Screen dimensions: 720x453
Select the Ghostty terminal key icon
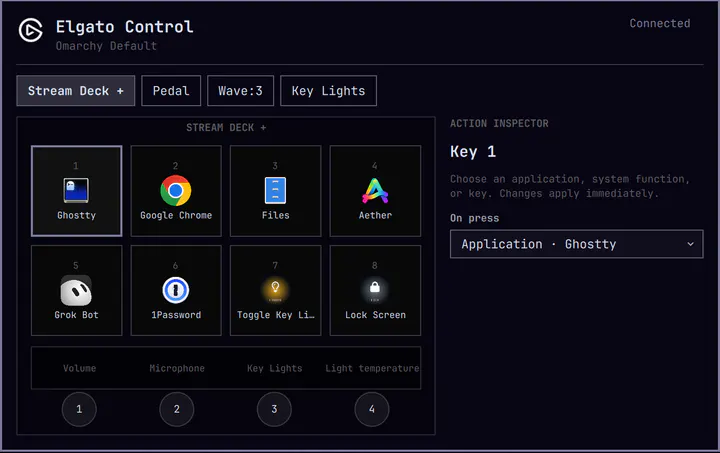pos(76,190)
